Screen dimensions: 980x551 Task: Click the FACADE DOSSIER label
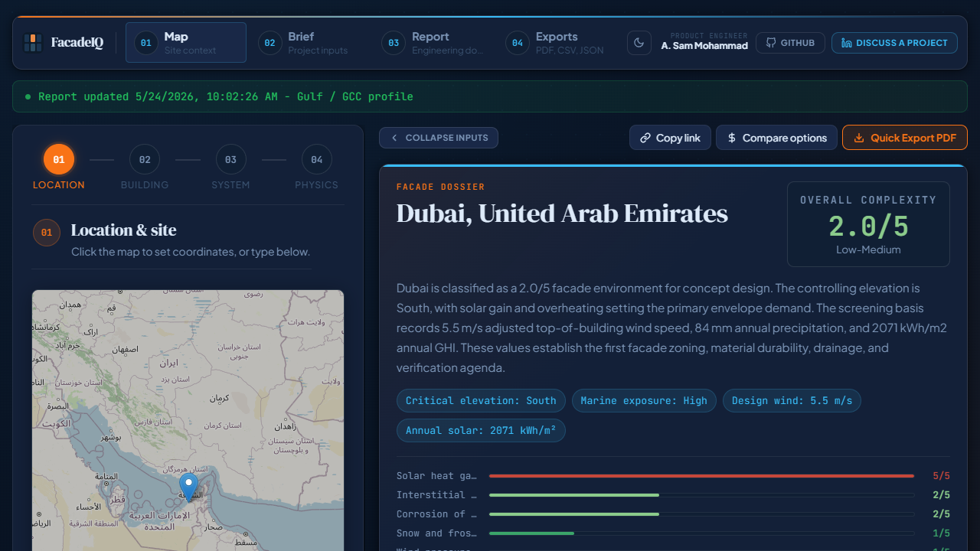[440, 187]
